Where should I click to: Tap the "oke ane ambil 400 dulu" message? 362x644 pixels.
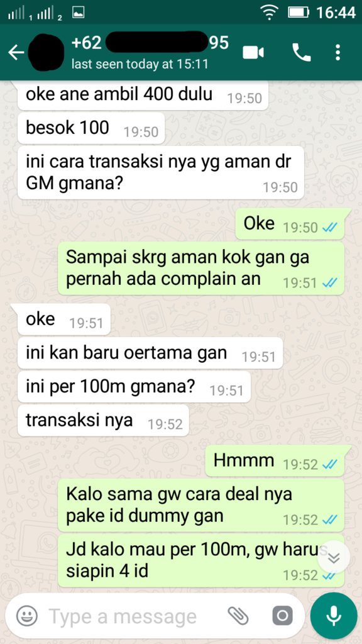(x=143, y=95)
